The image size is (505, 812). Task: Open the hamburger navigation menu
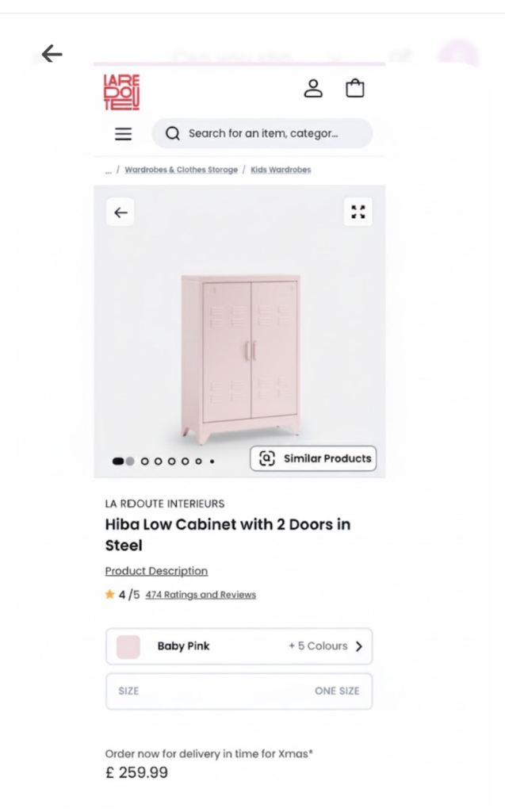click(124, 134)
